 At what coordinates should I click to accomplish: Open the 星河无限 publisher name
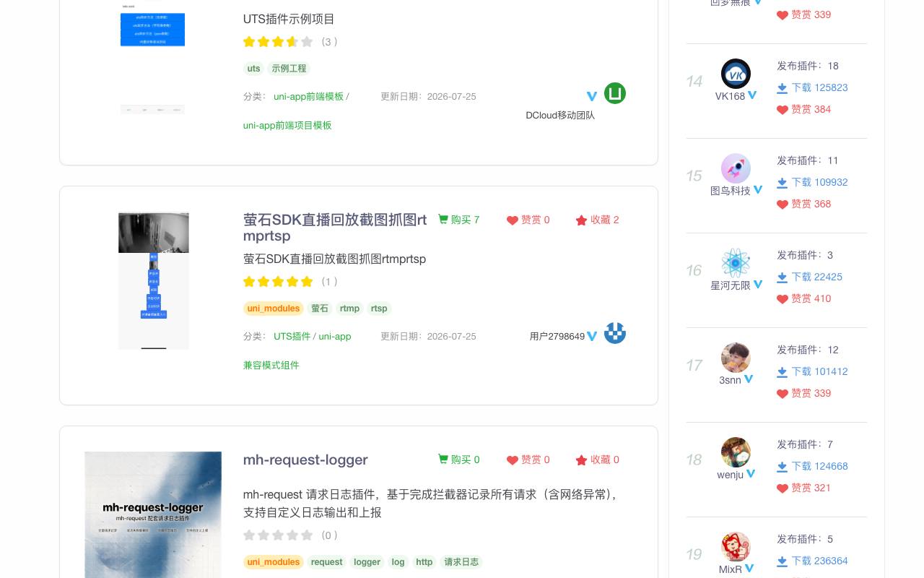pyautogui.click(x=731, y=285)
